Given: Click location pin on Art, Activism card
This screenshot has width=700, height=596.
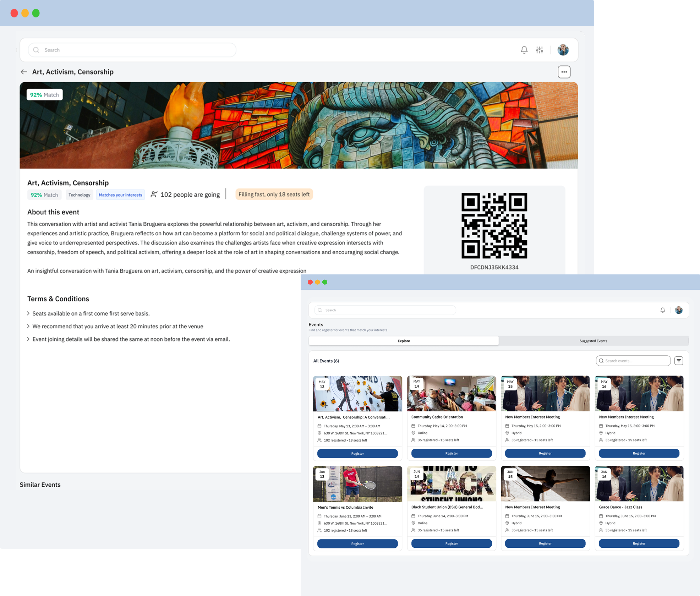Looking at the screenshot, I should [319, 433].
